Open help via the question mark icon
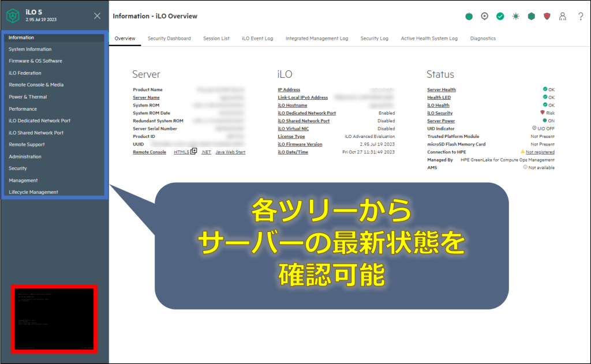Screen dimensions: 591x364 (x=581, y=16)
